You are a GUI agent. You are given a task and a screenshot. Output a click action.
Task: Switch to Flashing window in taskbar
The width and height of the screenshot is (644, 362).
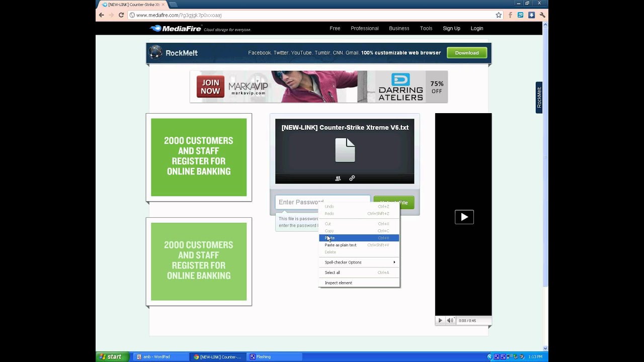point(275,357)
